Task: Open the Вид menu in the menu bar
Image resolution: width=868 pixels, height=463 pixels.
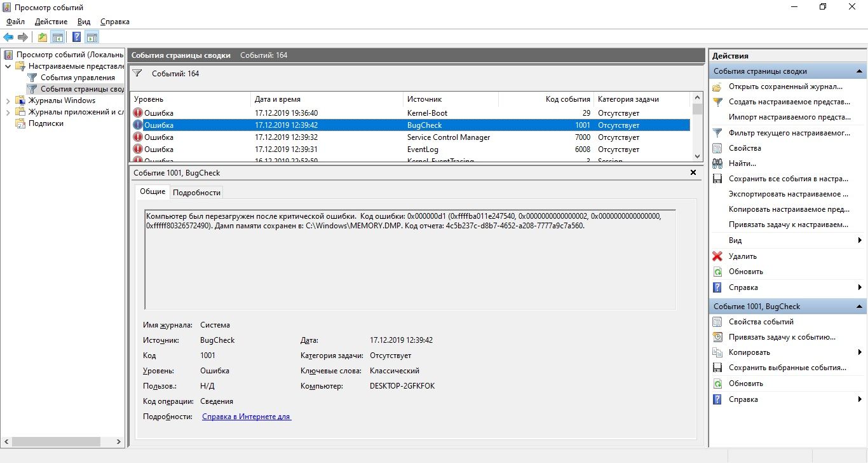Action: click(84, 22)
